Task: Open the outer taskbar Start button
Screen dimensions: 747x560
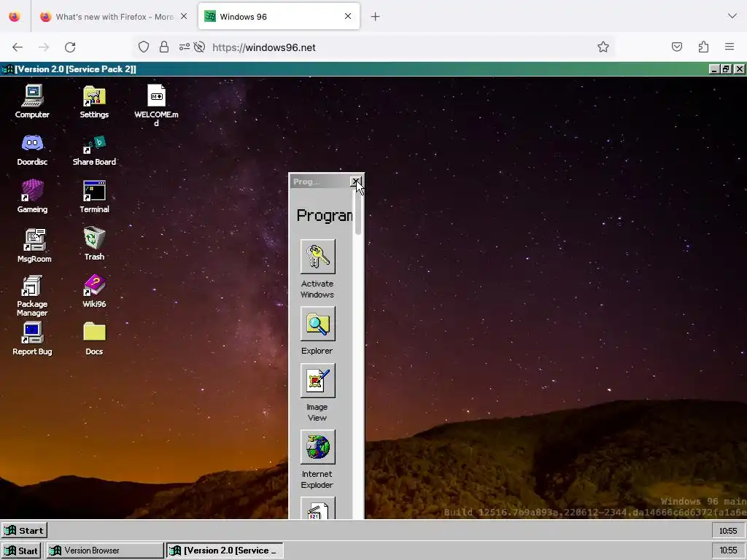Action: (21, 551)
